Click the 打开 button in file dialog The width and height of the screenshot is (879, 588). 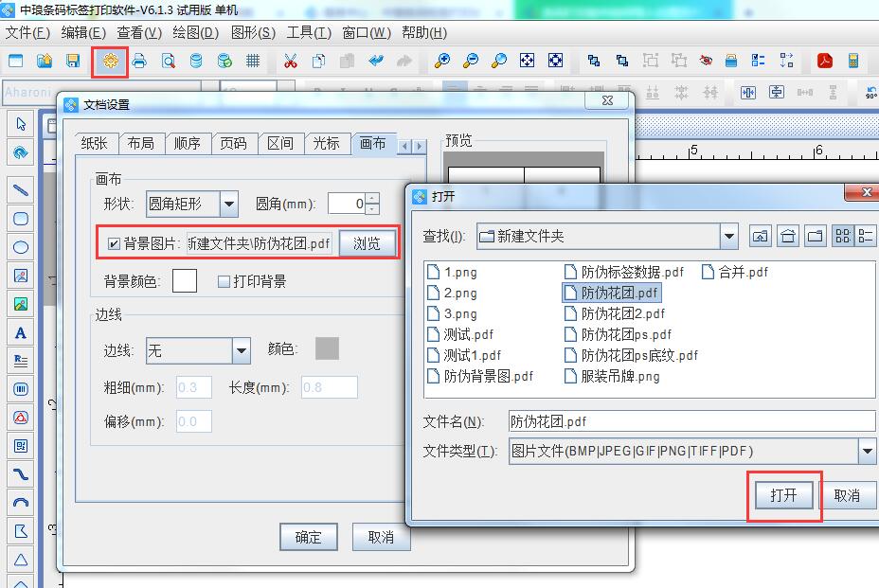click(783, 495)
